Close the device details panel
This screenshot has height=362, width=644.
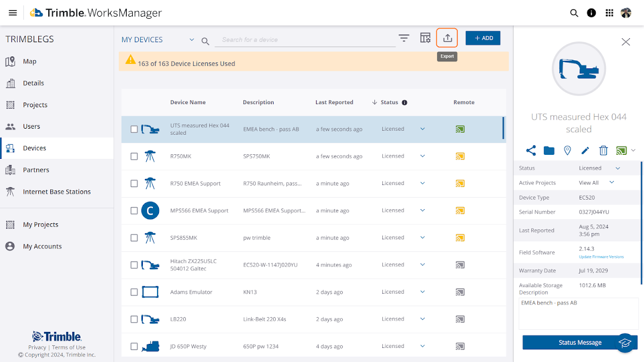pos(626,42)
